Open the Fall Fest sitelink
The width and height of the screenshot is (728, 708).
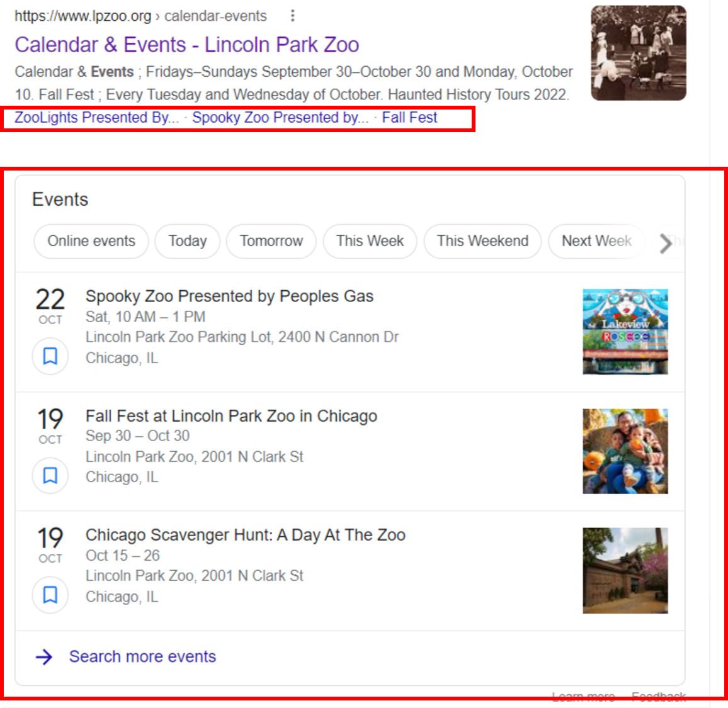point(409,118)
